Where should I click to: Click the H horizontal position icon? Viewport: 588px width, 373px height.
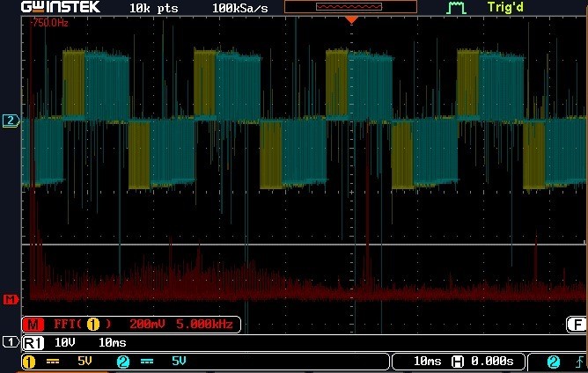[458, 362]
